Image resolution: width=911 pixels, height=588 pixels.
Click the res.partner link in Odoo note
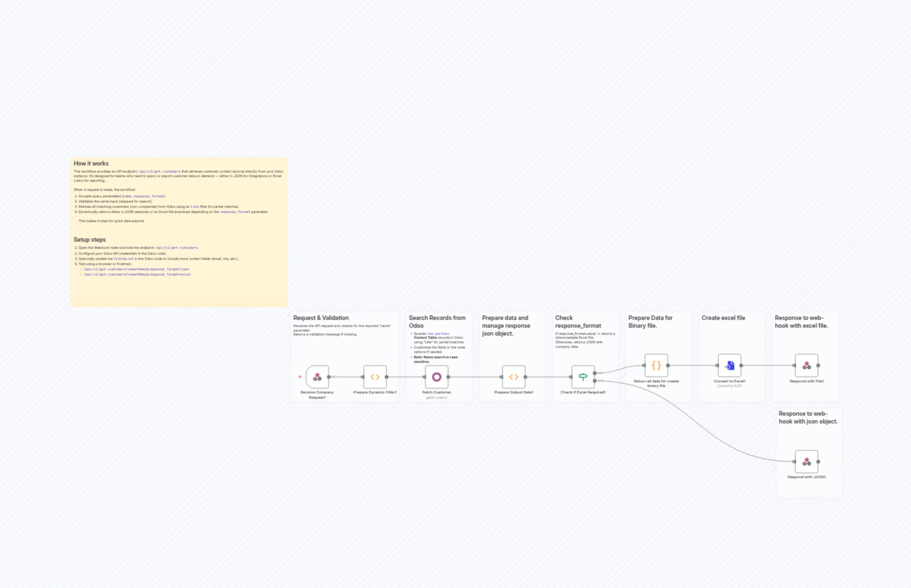click(438, 333)
